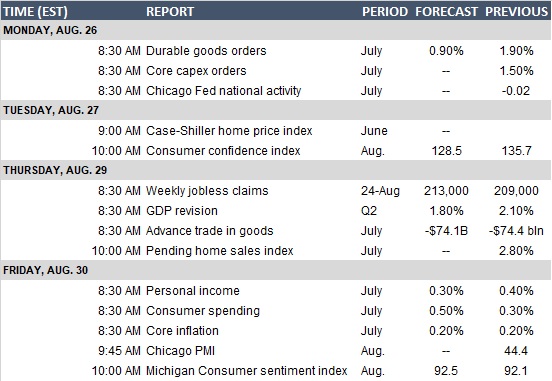Screen dimensions: 552x381
Task: Click the PREVIOUS column header
Action: click(x=516, y=12)
